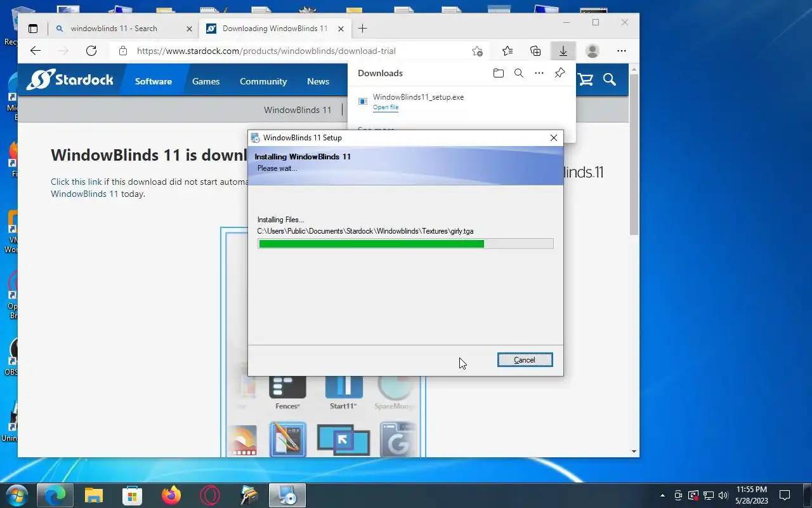This screenshot has width=812, height=508.
Task: Launch Opera from the taskbar
Action: (210, 495)
